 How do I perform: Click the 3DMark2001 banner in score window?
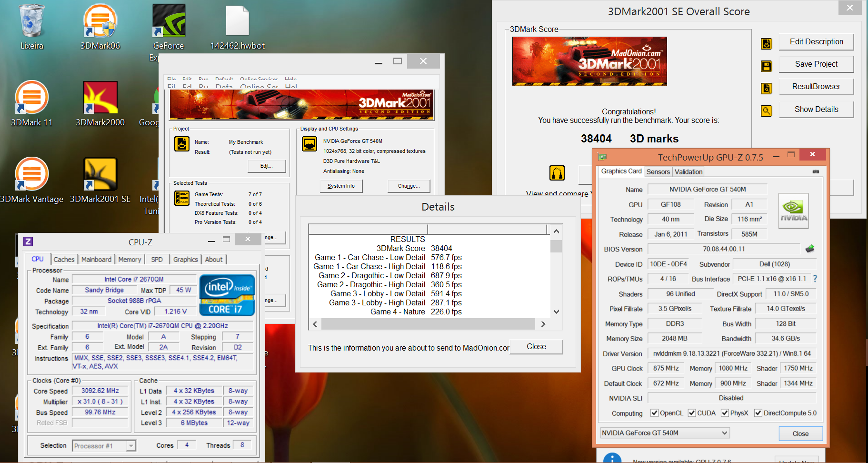pyautogui.click(x=589, y=61)
